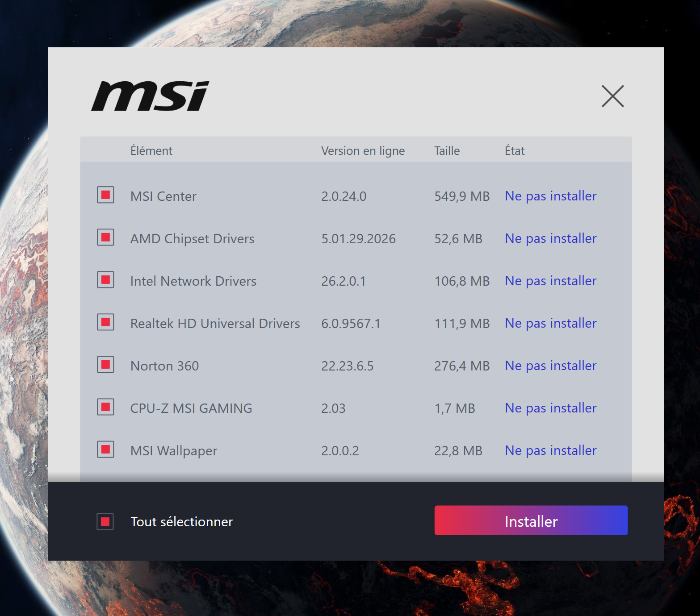Viewport: 700px width, 616px height.
Task: Click the Élément column header
Action: (151, 150)
